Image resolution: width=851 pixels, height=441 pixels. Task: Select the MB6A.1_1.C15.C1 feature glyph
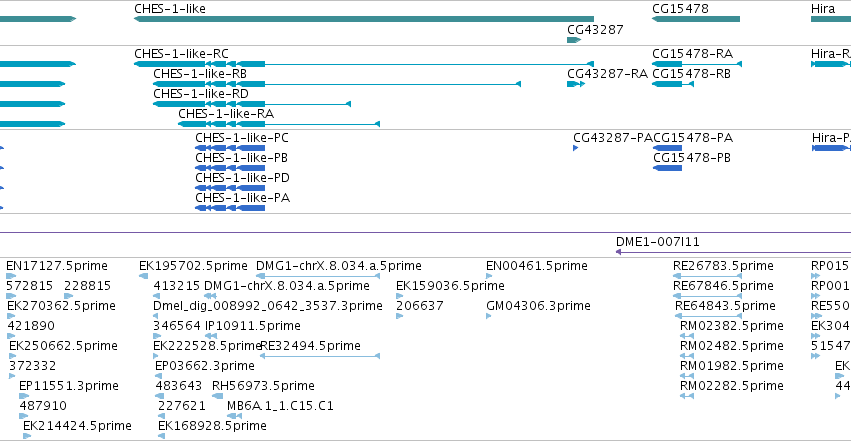[234, 416]
